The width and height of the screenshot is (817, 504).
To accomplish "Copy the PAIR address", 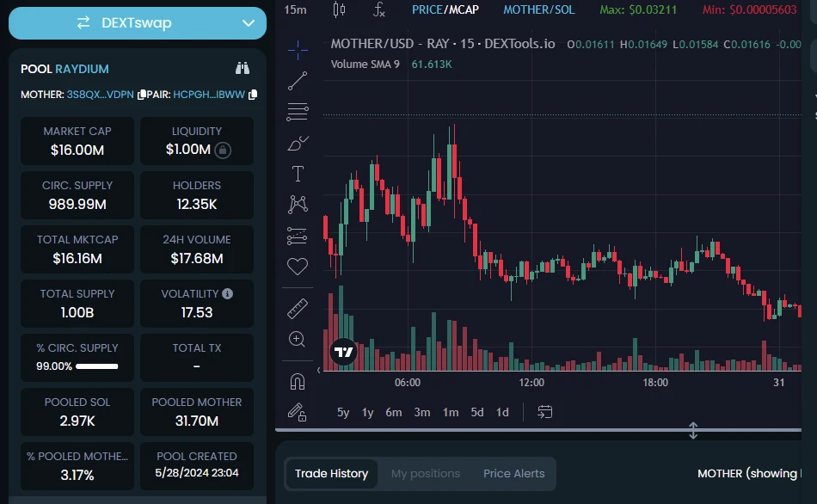I will (253, 95).
